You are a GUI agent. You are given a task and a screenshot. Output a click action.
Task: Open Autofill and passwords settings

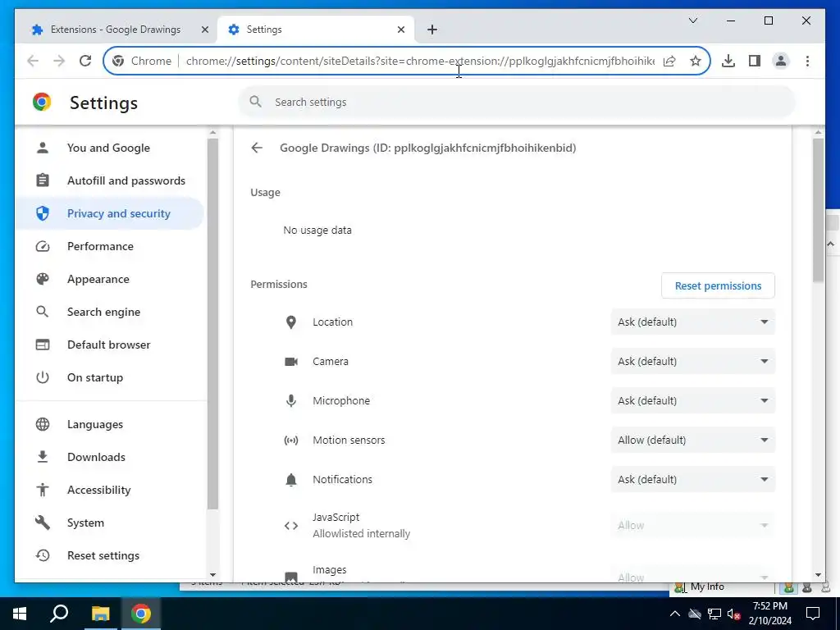(110, 180)
